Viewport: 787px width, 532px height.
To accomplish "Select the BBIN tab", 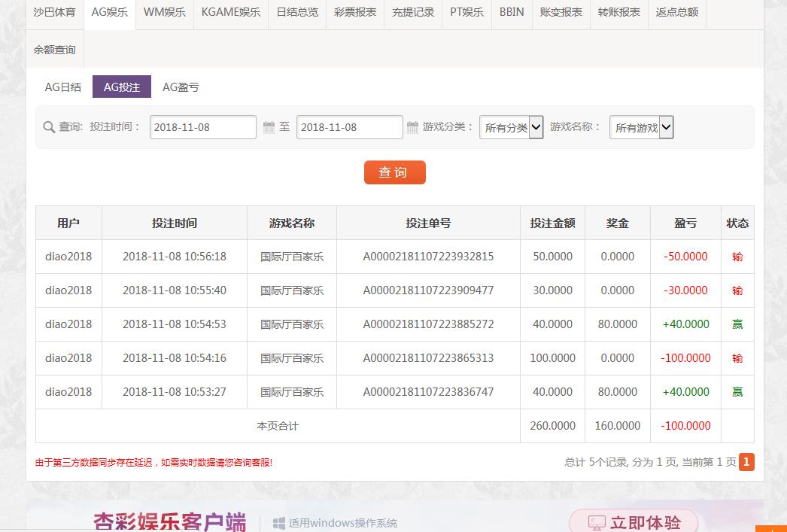I will [x=512, y=12].
